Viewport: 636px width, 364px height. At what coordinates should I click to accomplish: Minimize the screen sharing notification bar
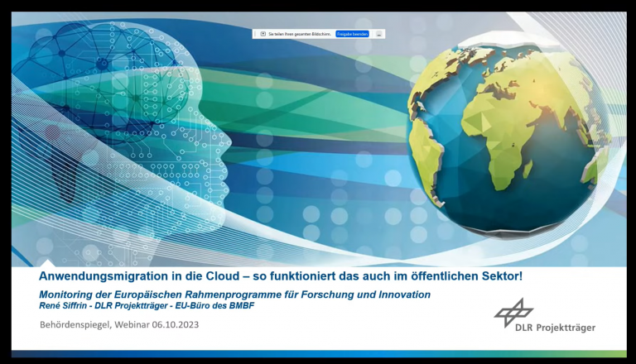(379, 34)
